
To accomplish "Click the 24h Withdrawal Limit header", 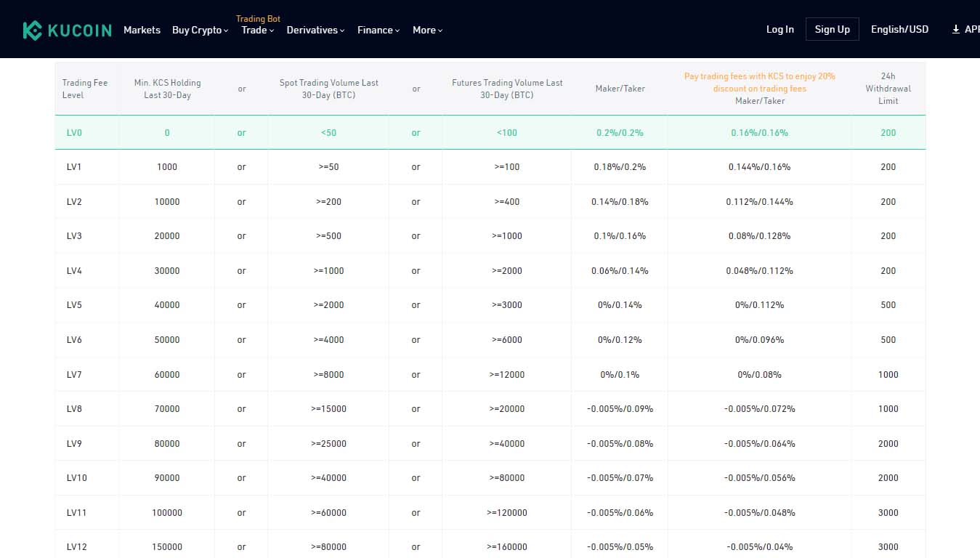I will tap(888, 89).
